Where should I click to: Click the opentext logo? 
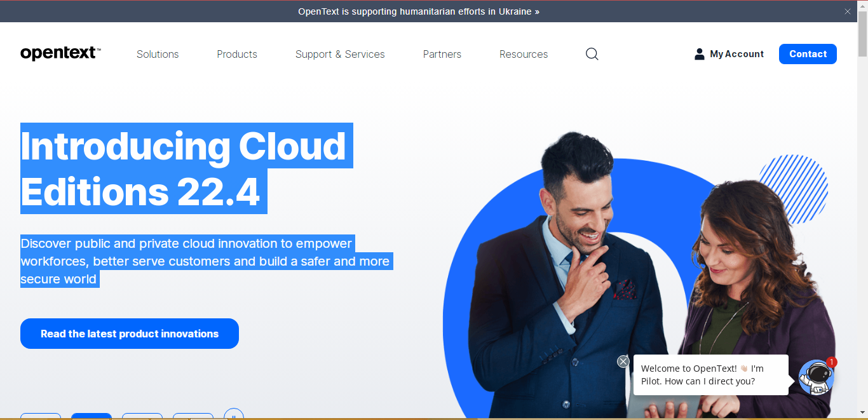pyautogui.click(x=59, y=53)
